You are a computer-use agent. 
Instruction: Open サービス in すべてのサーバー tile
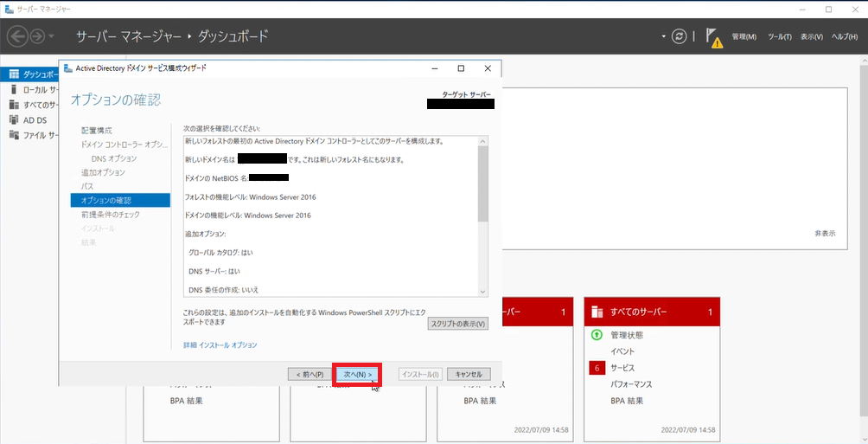pos(622,368)
